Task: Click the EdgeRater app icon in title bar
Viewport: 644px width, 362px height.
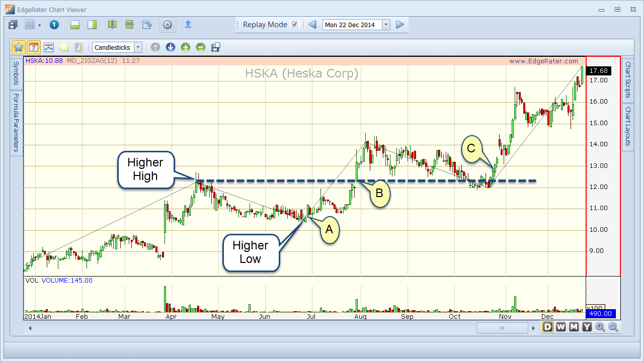Action: coord(10,10)
